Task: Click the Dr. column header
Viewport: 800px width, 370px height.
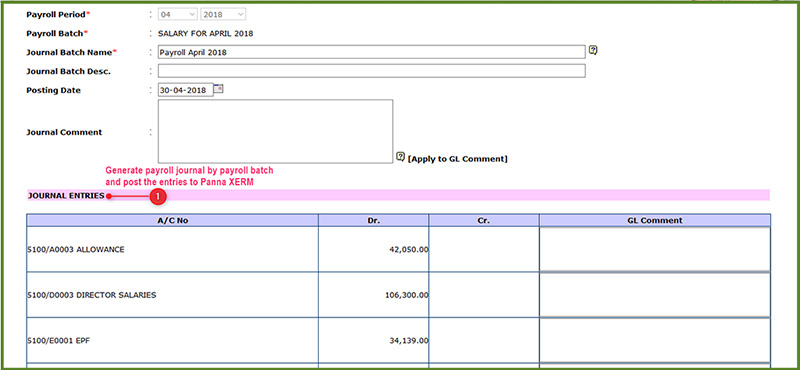Action: point(373,220)
